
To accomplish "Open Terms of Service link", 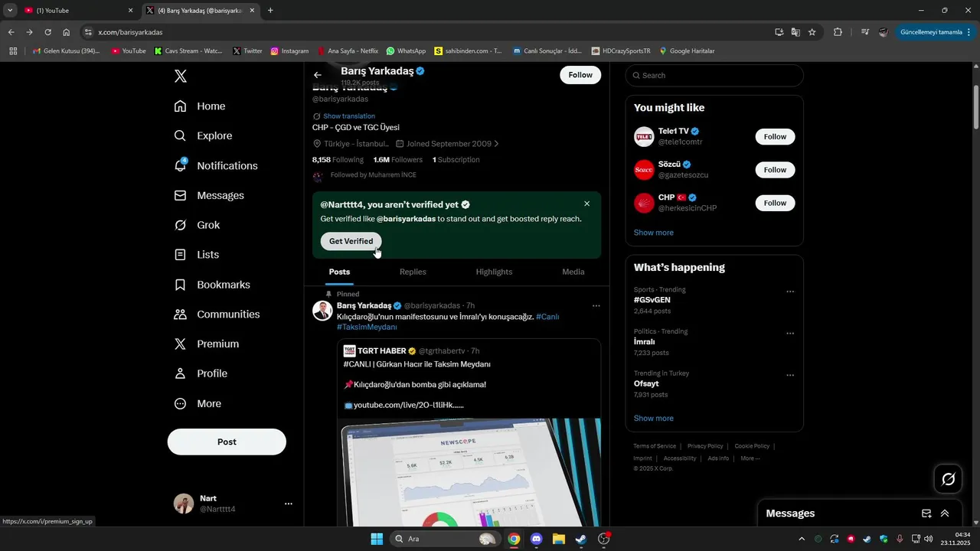I will tap(655, 446).
